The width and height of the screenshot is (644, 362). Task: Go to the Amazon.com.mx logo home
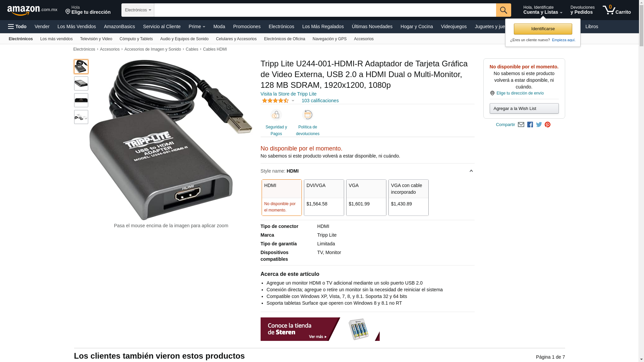coord(32,10)
